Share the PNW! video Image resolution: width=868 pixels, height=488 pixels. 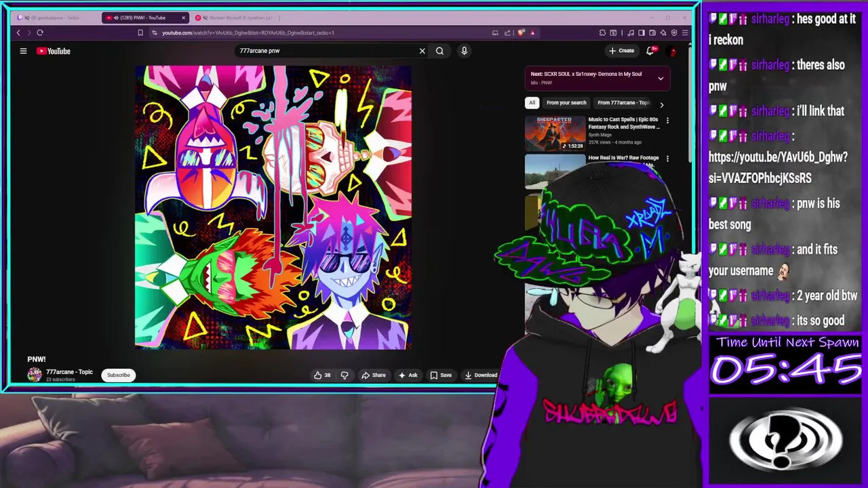coord(374,375)
